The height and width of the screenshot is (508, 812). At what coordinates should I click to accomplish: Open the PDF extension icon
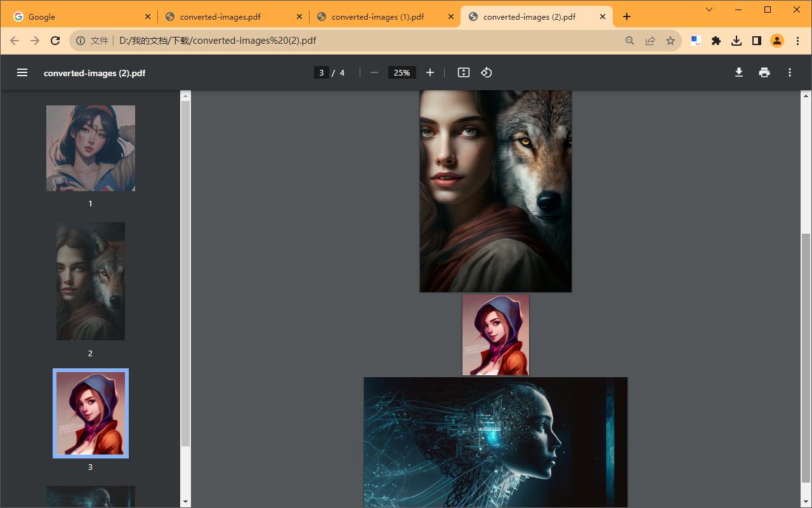(x=696, y=41)
